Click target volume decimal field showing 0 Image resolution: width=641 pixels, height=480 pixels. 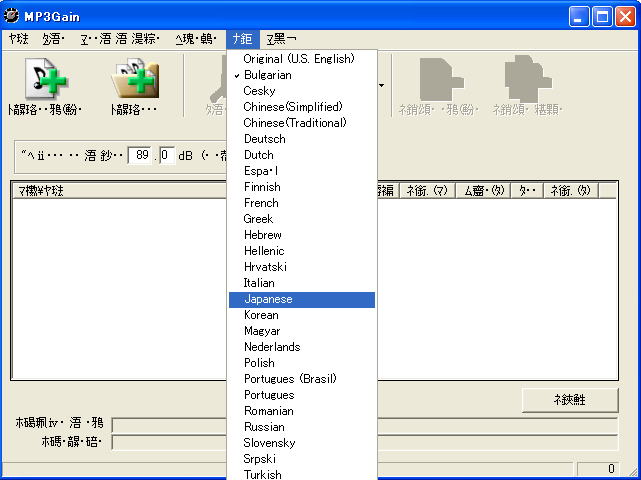(x=167, y=155)
